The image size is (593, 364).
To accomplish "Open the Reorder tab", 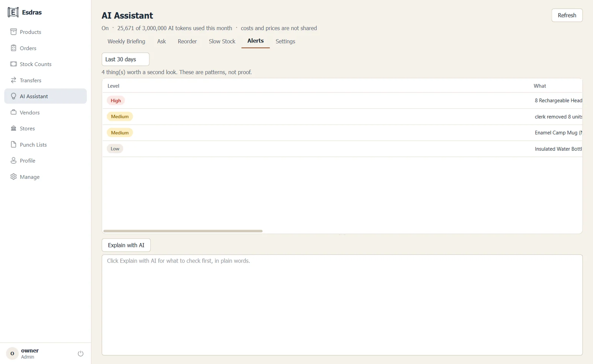I will (187, 41).
